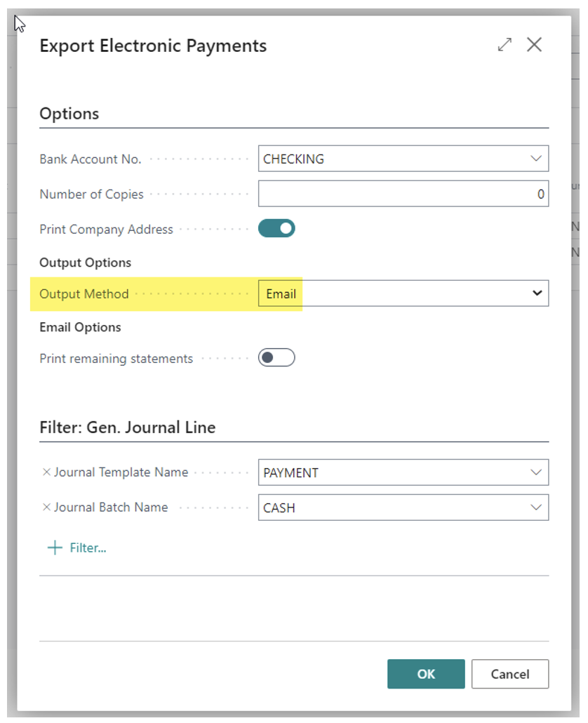Viewport: 588px width, 723px height.
Task: Click the Filter: Gen. Journal Line heading
Action: pyautogui.click(x=127, y=427)
